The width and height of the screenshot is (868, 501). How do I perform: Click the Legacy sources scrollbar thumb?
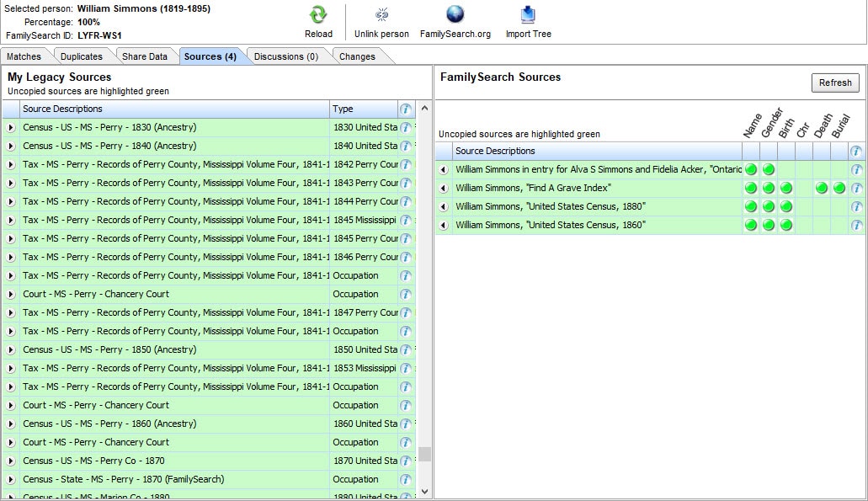424,455
